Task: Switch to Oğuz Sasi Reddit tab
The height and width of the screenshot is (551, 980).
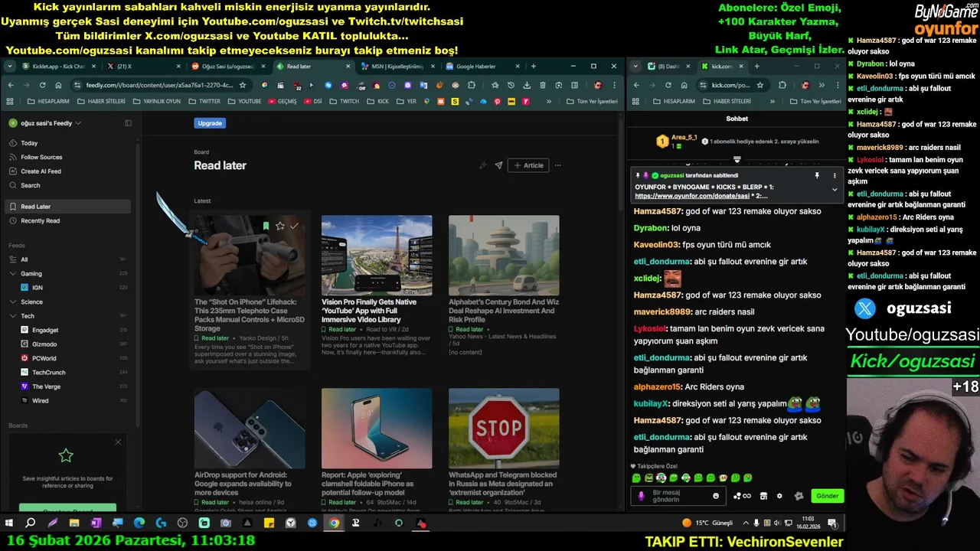Action: [227, 67]
